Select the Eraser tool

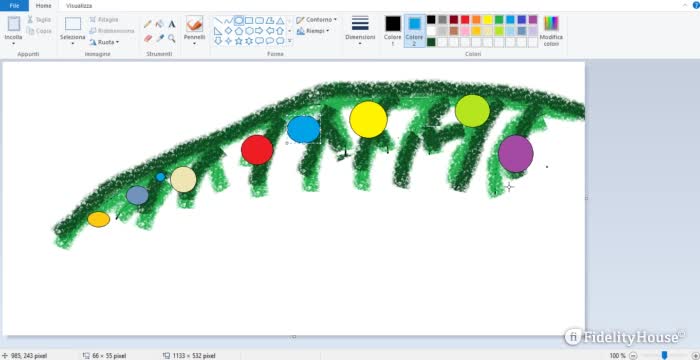click(148, 38)
